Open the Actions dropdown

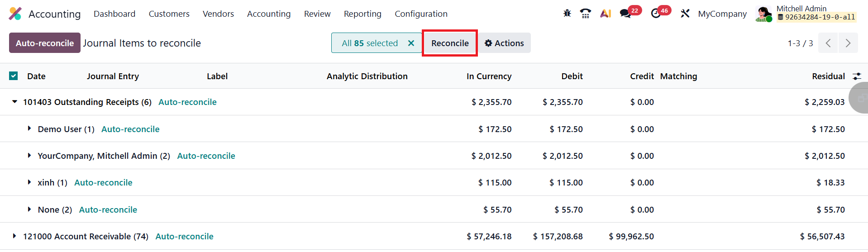pos(504,43)
